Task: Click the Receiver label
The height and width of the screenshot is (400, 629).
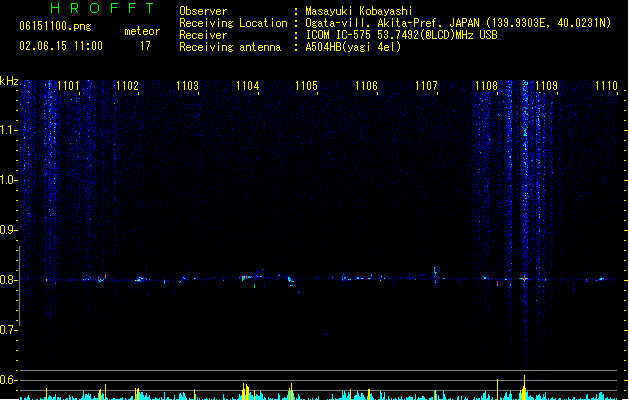Action: pyautogui.click(x=203, y=35)
